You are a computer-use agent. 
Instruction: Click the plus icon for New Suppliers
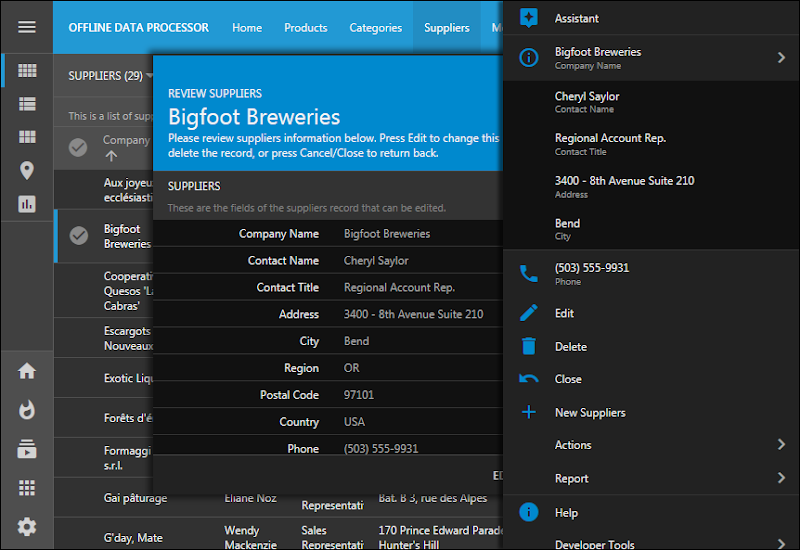529,412
